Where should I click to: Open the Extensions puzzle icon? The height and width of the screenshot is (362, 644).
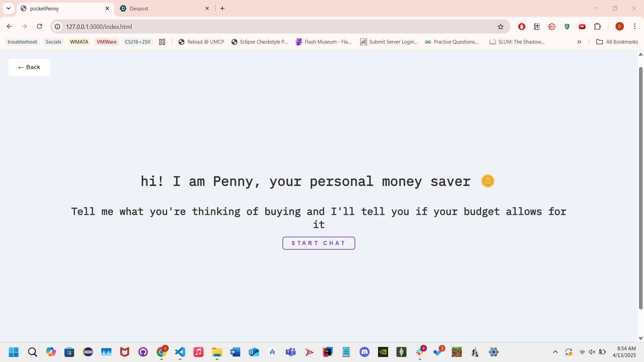click(x=597, y=26)
